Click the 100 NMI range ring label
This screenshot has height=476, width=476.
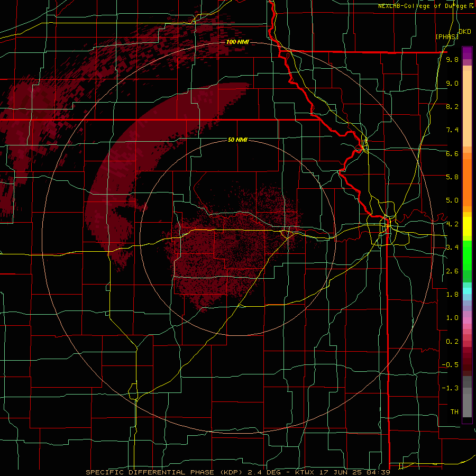click(237, 42)
